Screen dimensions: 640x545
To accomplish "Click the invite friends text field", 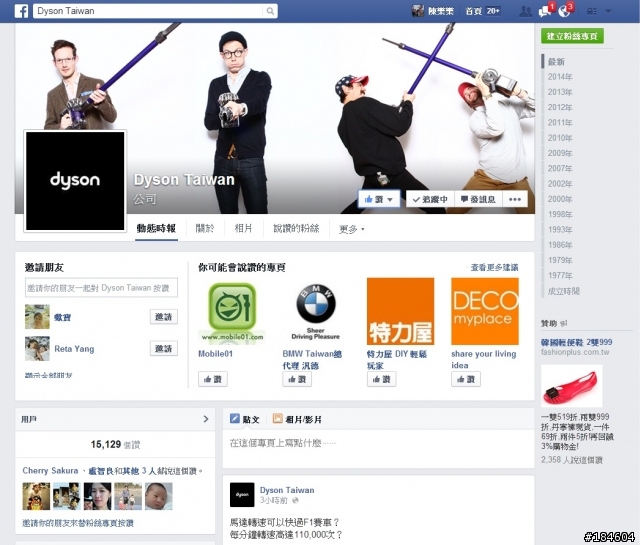I will coord(101,288).
